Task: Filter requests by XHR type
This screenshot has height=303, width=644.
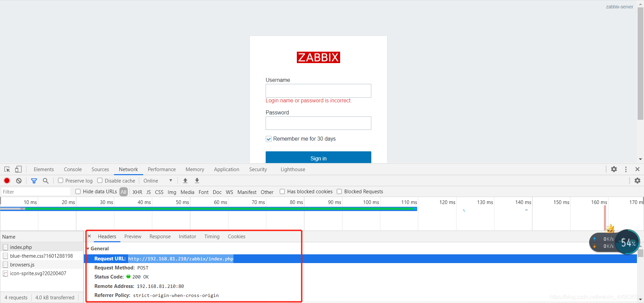Action: point(137,192)
